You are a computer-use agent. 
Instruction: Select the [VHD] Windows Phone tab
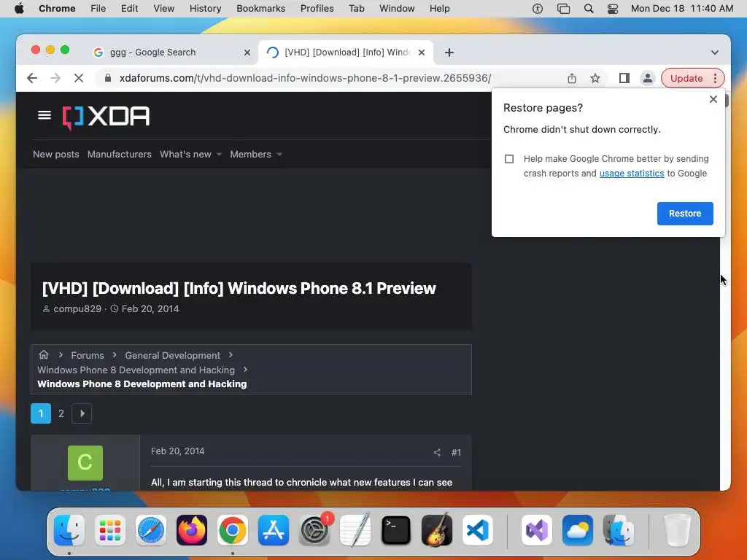[x=346, y=52]
